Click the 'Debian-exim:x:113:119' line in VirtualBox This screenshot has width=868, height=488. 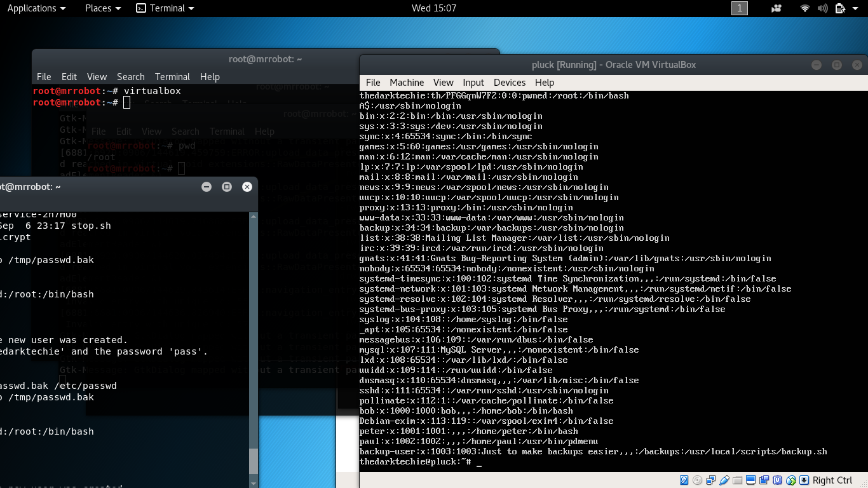tap(487, 421)
